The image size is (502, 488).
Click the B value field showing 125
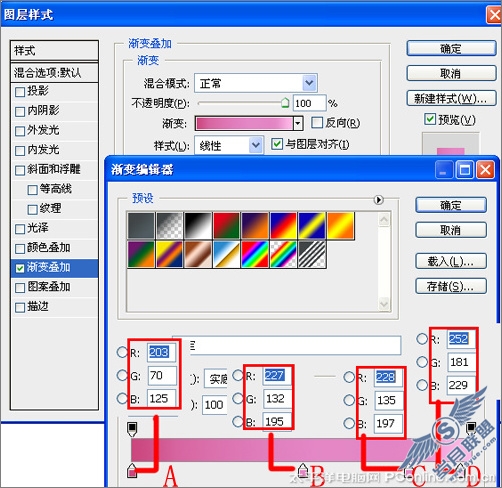[162, 399]
